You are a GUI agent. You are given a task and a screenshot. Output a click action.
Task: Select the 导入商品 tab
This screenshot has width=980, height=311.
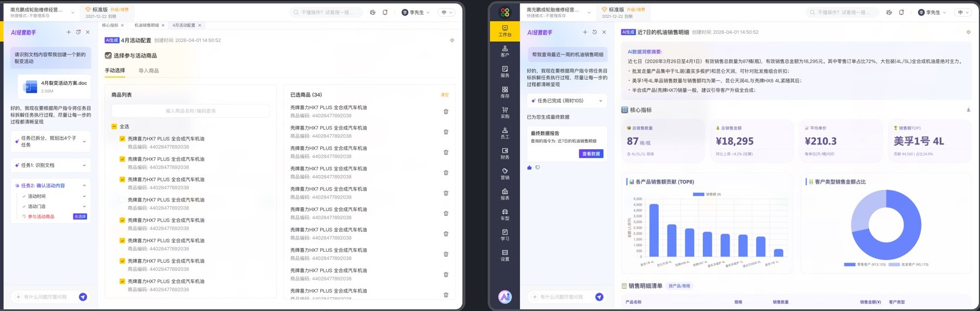(x=149, y=71)
